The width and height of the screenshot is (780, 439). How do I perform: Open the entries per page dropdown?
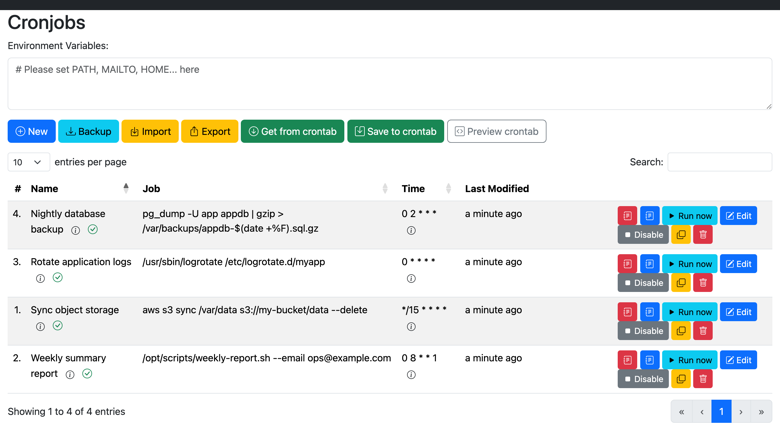[28, 162]
